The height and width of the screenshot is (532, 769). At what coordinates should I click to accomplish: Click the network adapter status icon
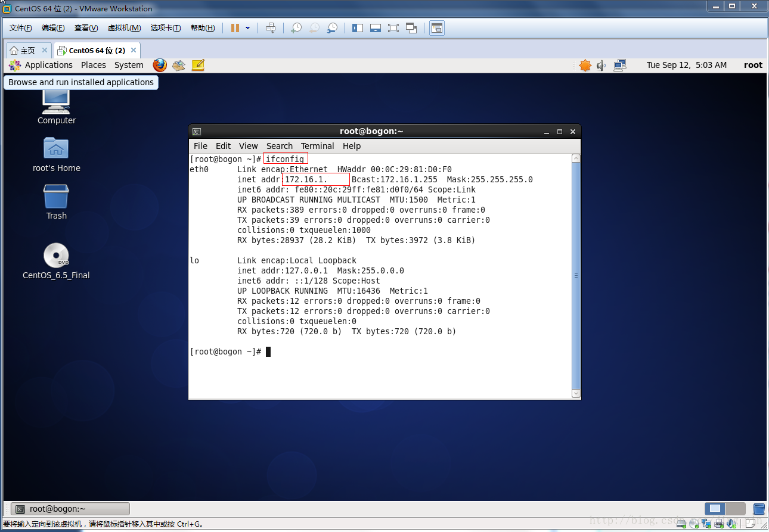pos(706,523)
